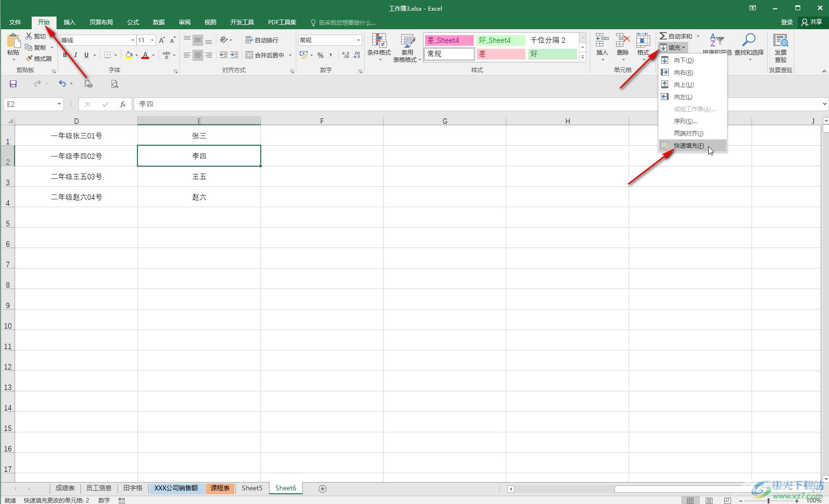The height and width of the screenshot is (504, 829).
Task: Switch to Page Layout view in status bar
Action: click(709, 500)
